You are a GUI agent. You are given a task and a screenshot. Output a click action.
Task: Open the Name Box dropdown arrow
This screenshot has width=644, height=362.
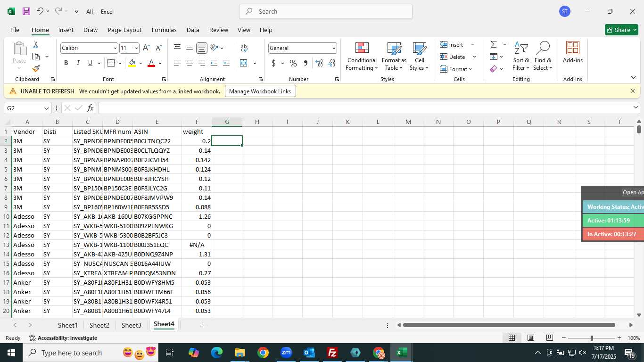pos(46,108)
